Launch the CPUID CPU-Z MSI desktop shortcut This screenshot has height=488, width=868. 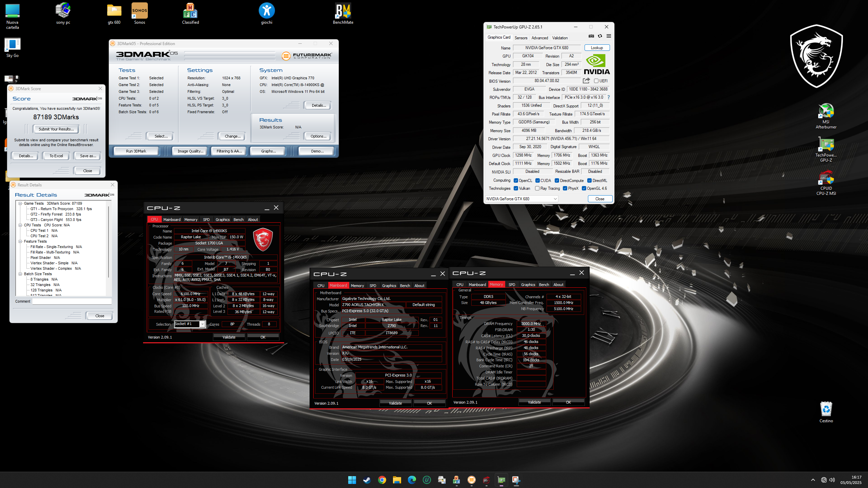tap(826, 183)
